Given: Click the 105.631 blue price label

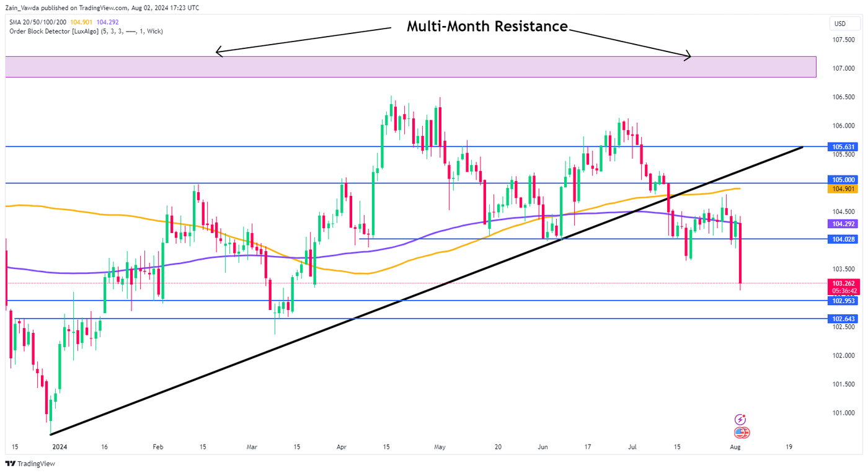Looking at the screenshot, I should tap(843, 147).
